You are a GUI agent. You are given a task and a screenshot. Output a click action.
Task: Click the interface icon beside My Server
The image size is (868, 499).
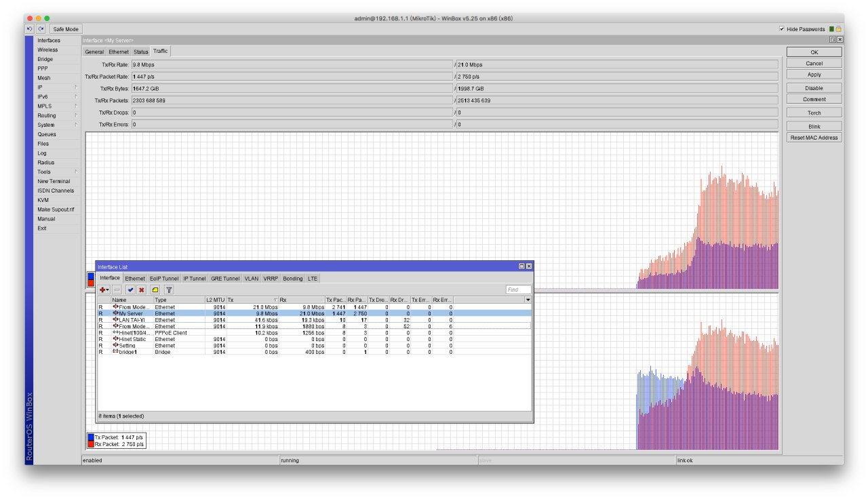(x=115, y=314)
